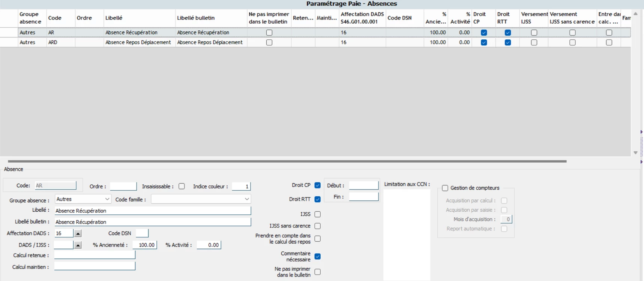Image resolution: width=644 pixels, height=281 pixels.
Task: Click the Affectation DADS column header
Action: coord(362,18)
